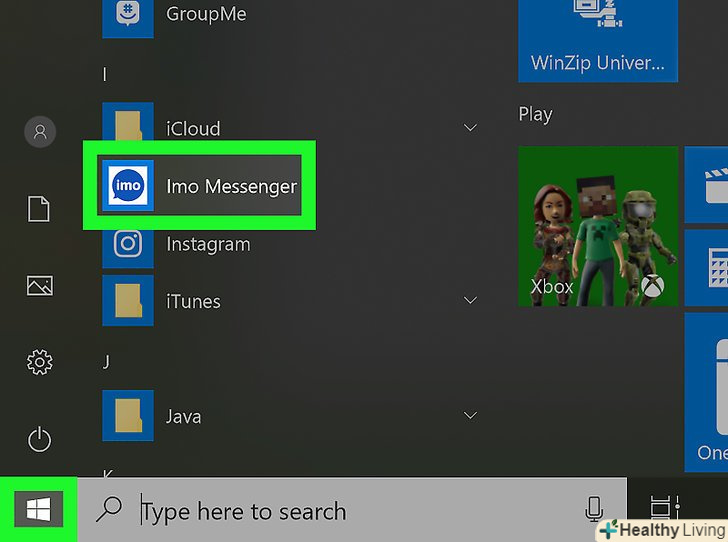Click the iTunes folder icon

coord(128,300)
